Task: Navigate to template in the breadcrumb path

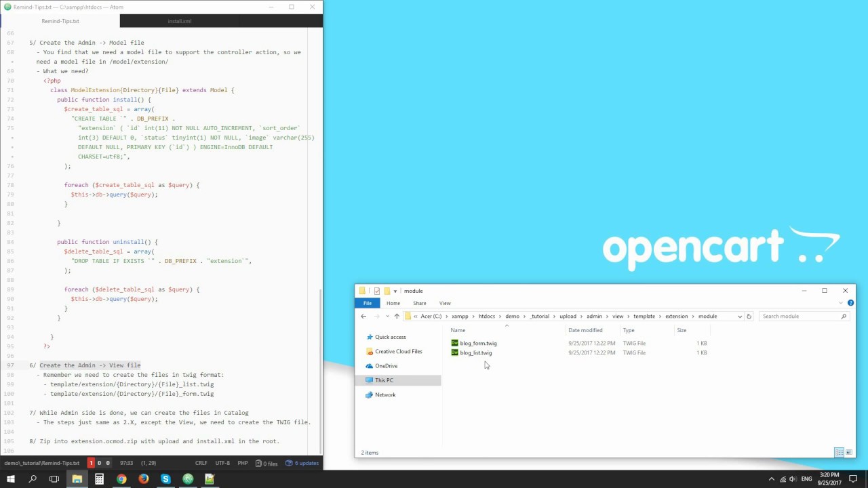Action: tap(644, 317)
